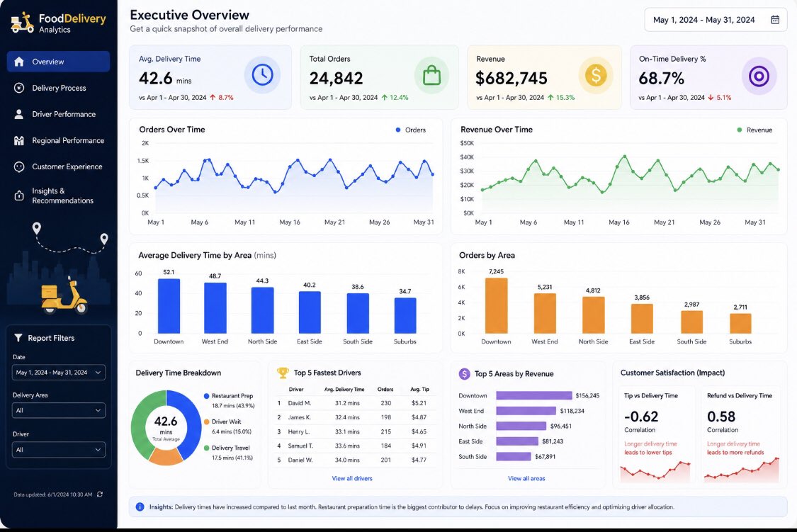797x532 pixels.
Task: Click the $67,891 South Side value
Action: (545, 457)
